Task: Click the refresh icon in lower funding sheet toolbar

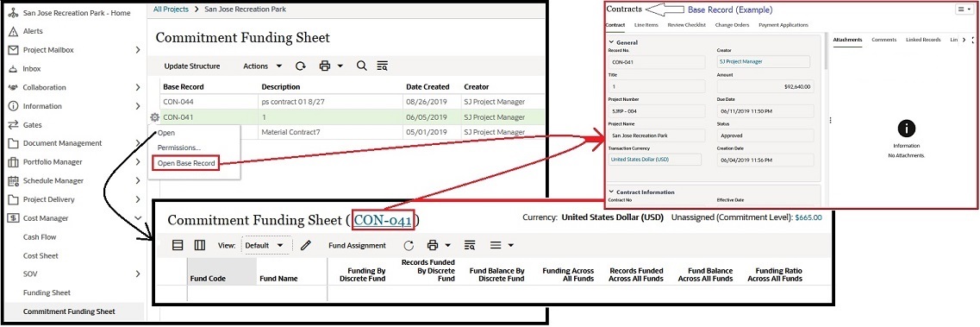Action: coord(409,246)
